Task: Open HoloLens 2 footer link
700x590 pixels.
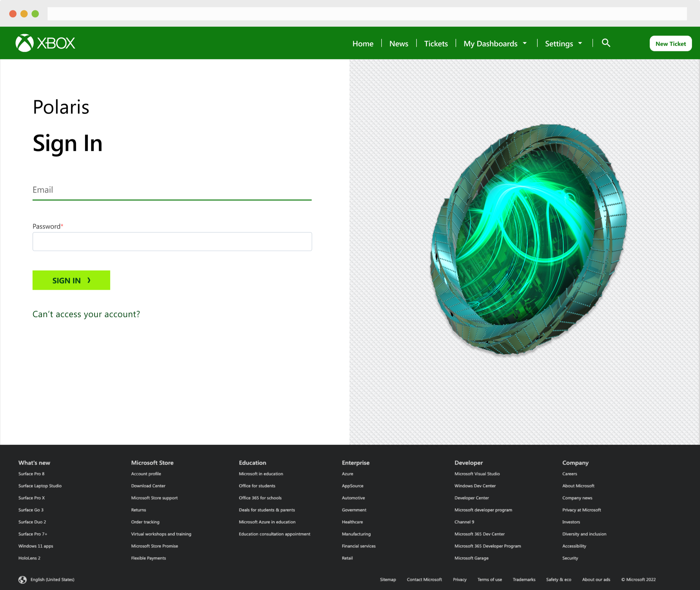Action: click(29, 558)
